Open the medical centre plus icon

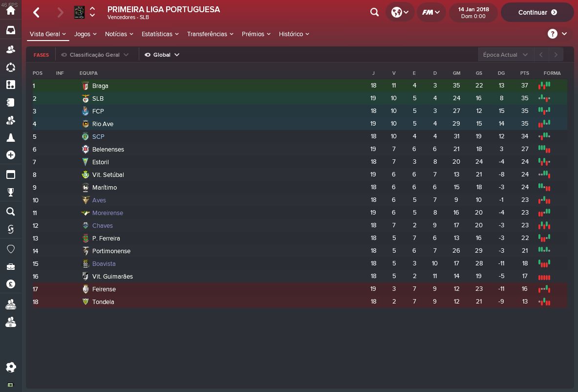pos(10,155)
